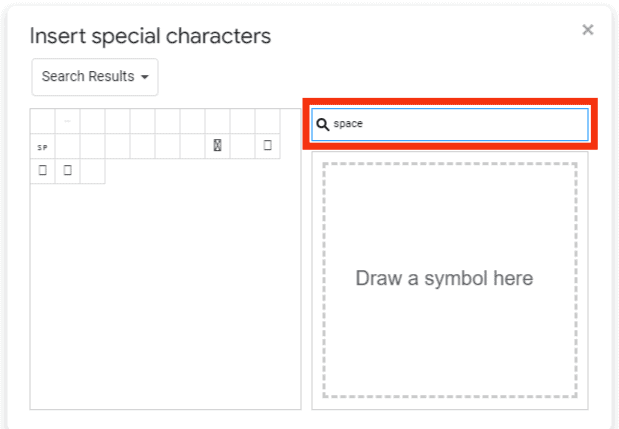Pick the blank cell right of SP symbol
Viewport: 619px width, 429px height.
[x=68, y=146]
